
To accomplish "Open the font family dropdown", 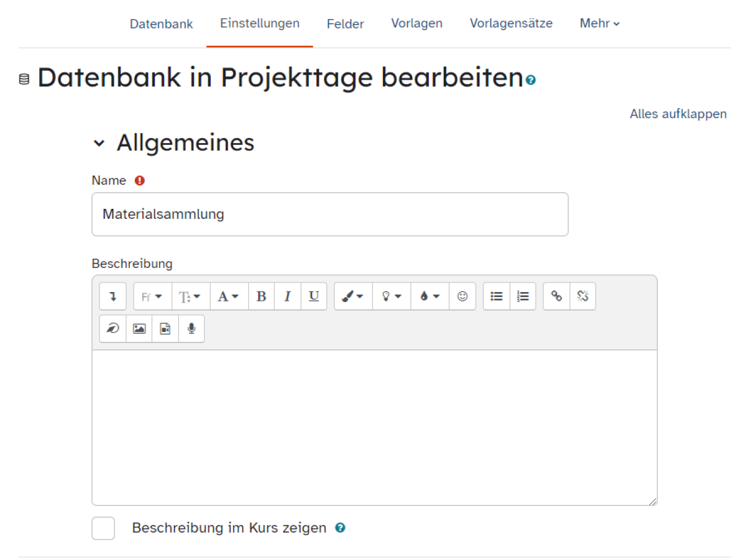I will coord(152,296).
